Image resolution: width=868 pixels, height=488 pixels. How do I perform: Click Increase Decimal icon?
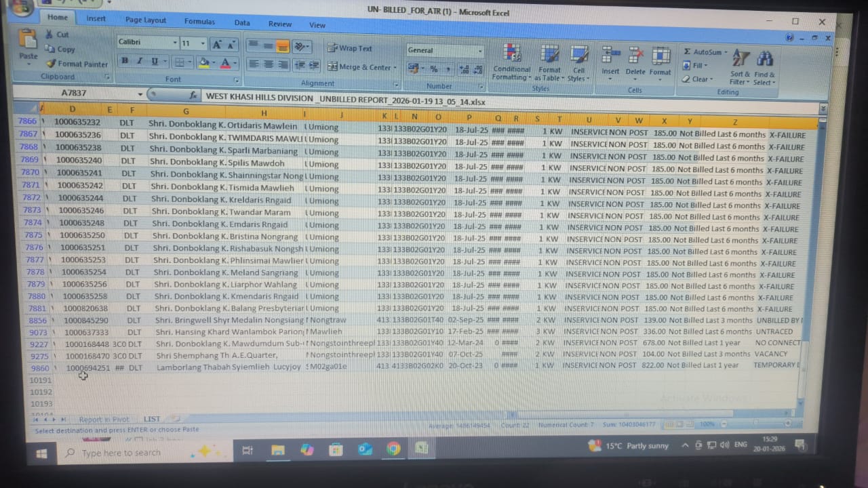click(462, 69)
